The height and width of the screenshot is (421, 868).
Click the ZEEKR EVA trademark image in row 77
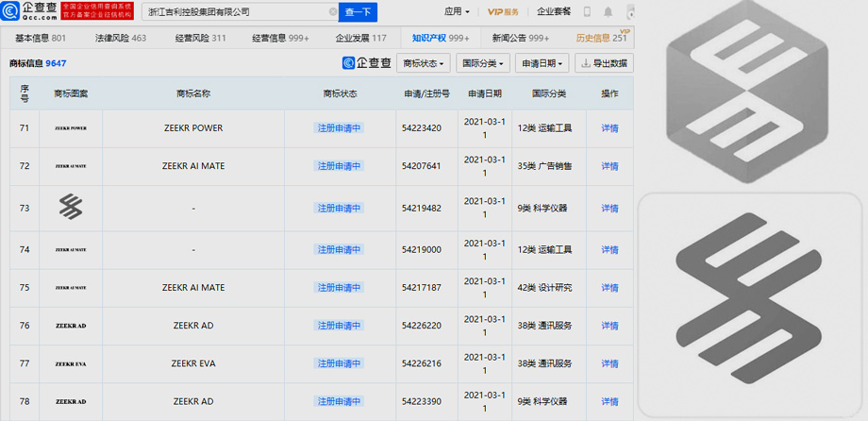pyautogui.click(x=71, y=363)
